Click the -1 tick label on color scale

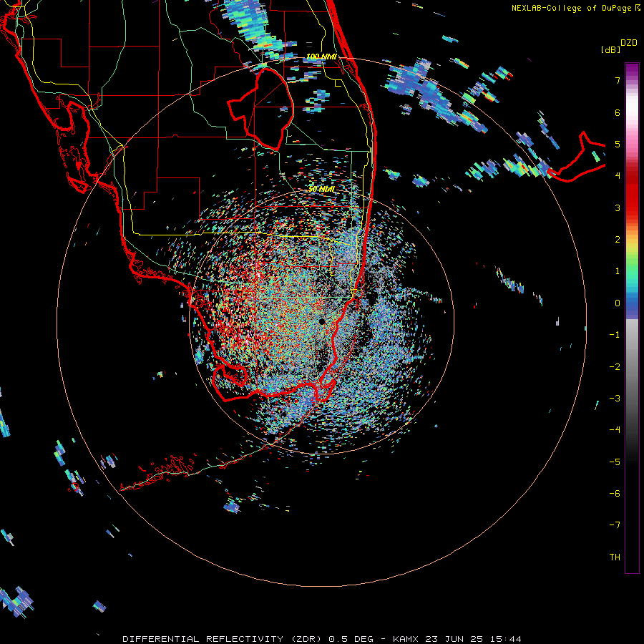point(615,335)
